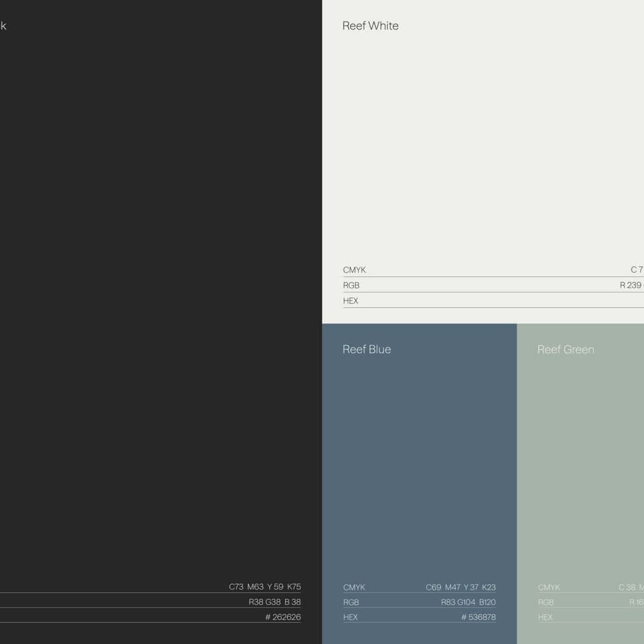This screenshot has width=644, height=644.
Task: Click the HEX label under Reef White
Action: point(350,301)
